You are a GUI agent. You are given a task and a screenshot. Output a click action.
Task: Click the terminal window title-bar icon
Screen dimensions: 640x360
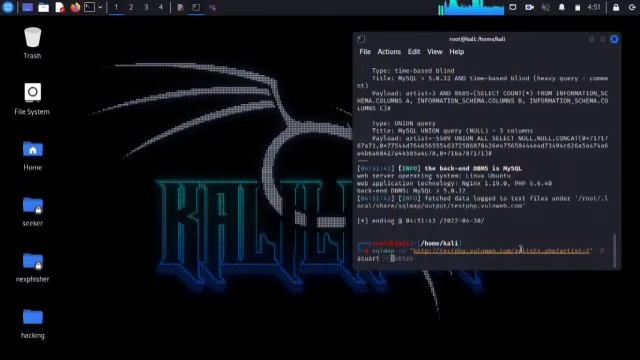coord(361,39)
